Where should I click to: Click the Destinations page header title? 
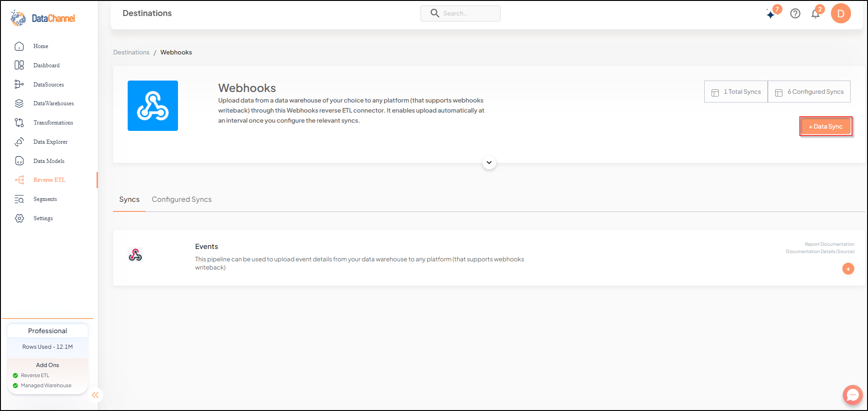click(147, 13)
